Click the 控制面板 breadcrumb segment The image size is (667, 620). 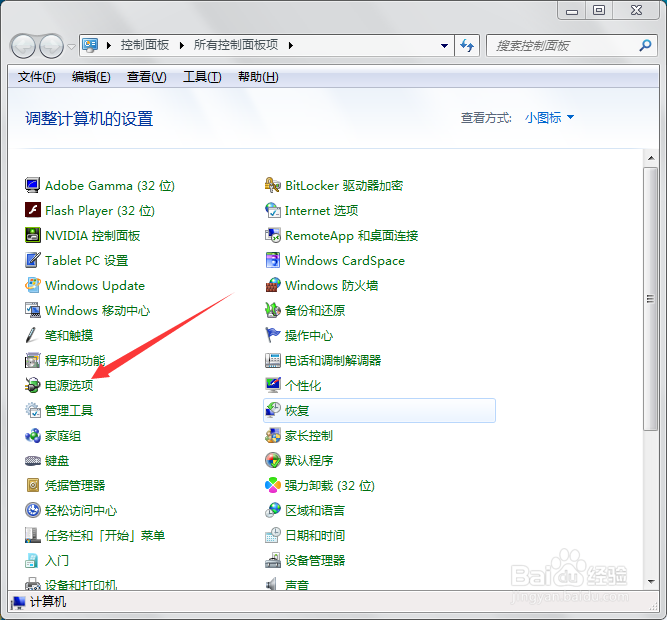145,45
